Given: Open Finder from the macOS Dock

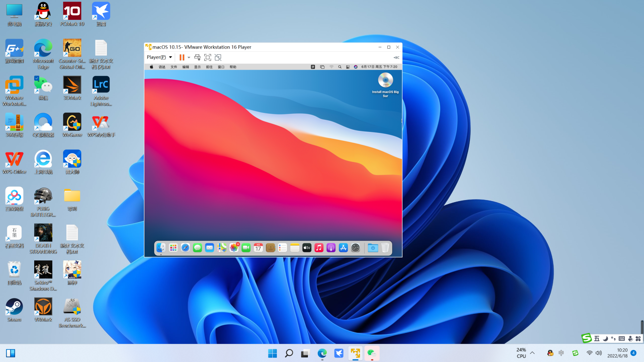Looking at the screenshot, I should [161, 248].
